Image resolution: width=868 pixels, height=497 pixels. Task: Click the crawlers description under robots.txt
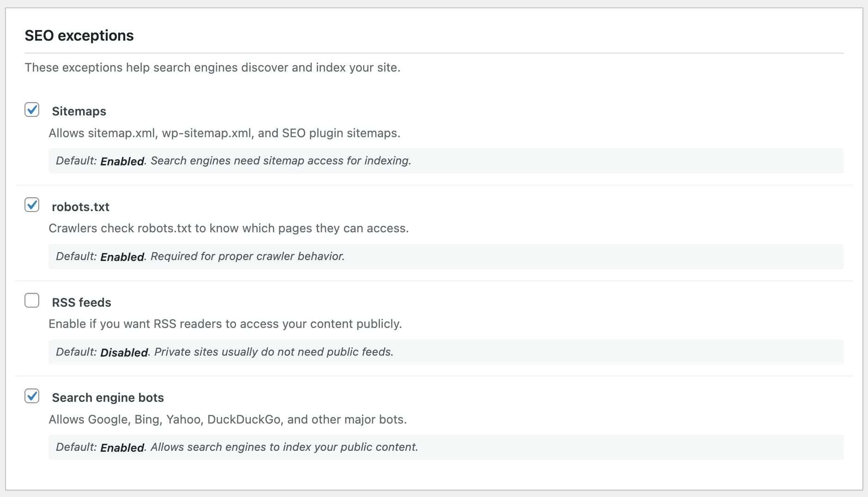click(229, 228)
